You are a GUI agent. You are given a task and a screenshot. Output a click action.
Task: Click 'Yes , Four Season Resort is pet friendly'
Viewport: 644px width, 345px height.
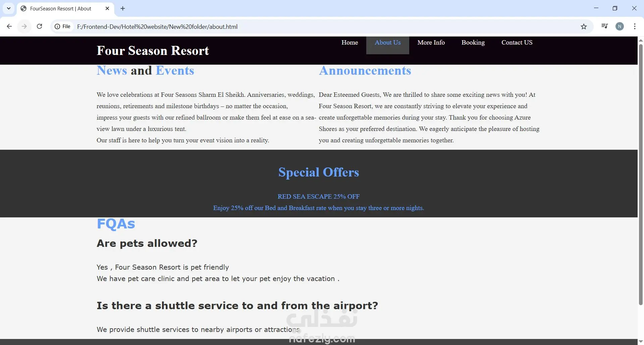click(x=163, y=267)
